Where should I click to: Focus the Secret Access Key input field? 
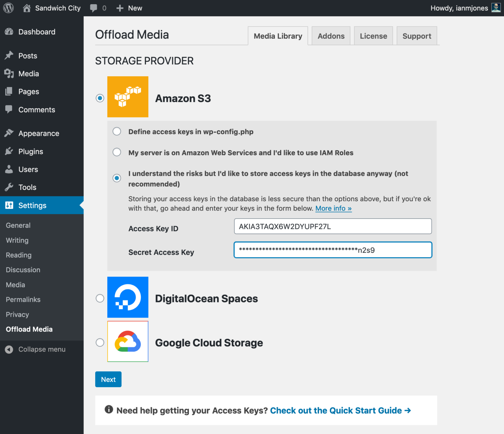pos(333,250)
